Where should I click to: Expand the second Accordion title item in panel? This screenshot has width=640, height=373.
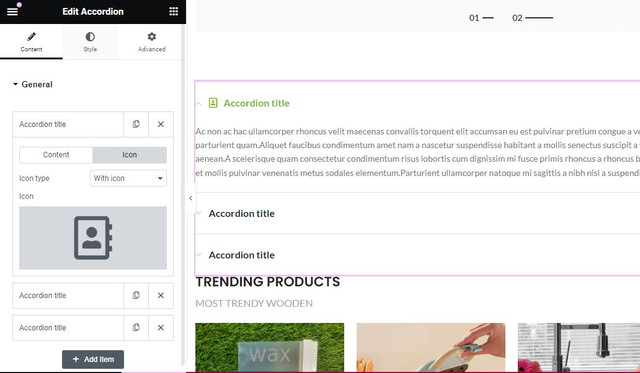(x=68, y=295)
